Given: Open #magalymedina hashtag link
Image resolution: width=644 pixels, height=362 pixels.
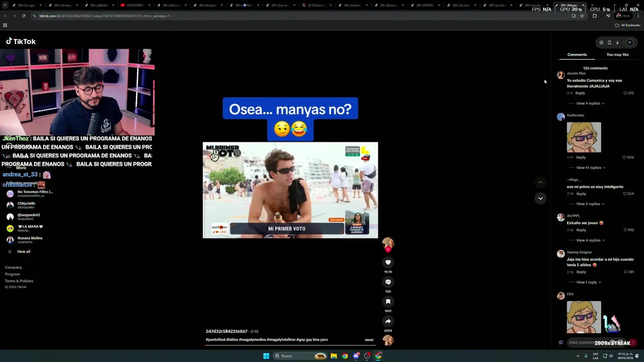Looking at the screenshot, I should [x=253, y=340].
